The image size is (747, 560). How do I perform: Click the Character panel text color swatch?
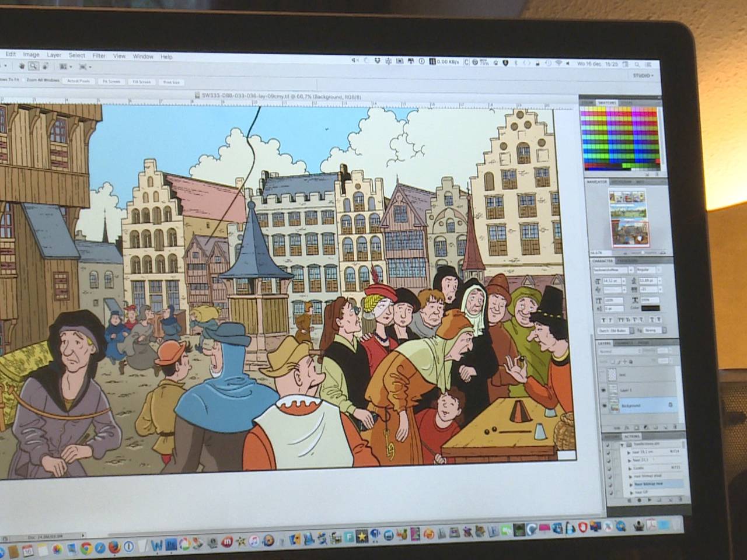[650, 309]
